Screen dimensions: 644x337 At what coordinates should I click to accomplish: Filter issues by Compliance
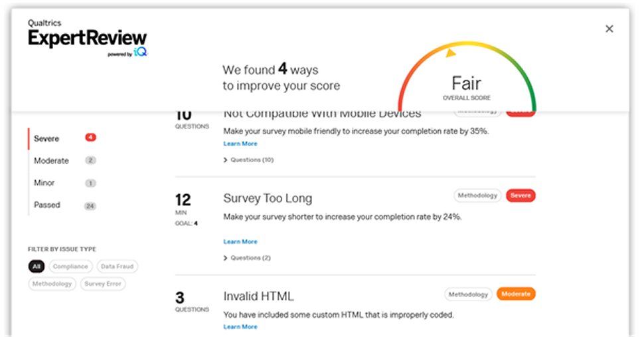[x=70, y=267]
